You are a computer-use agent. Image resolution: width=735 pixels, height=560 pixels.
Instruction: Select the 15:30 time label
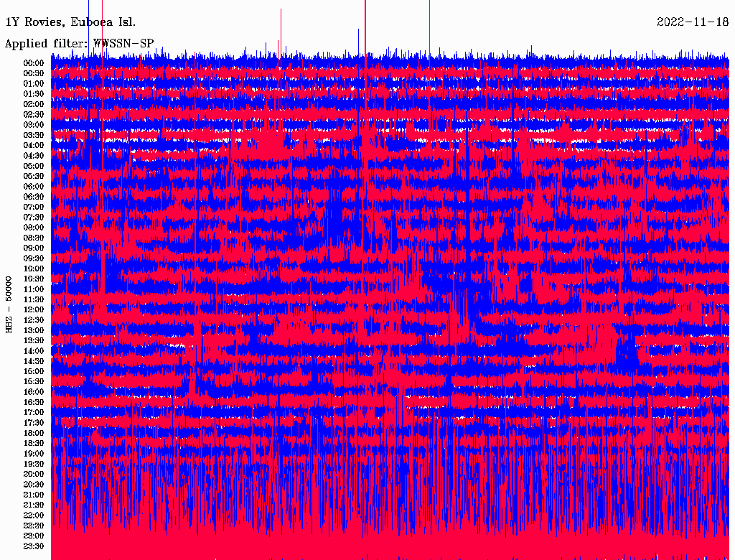(34, 382)
